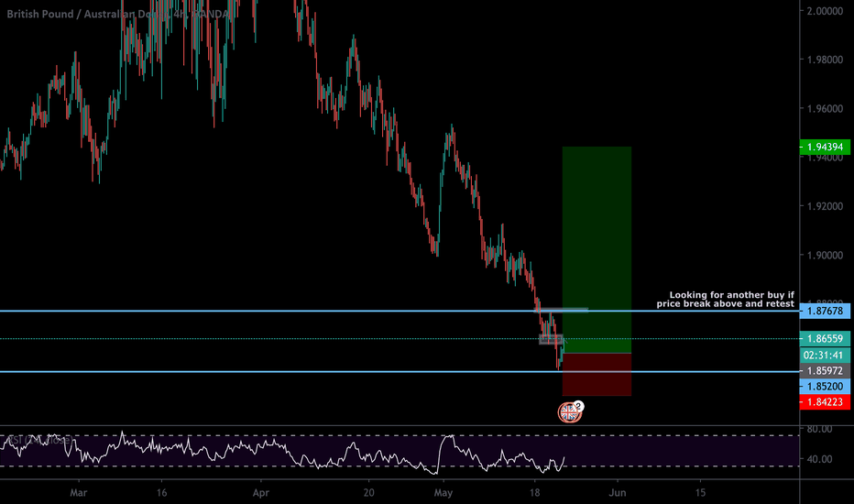Click the 1.92000 price axis label
This screenshot has width=854, height=504.
pyautogui.click(x=825, y=206)
